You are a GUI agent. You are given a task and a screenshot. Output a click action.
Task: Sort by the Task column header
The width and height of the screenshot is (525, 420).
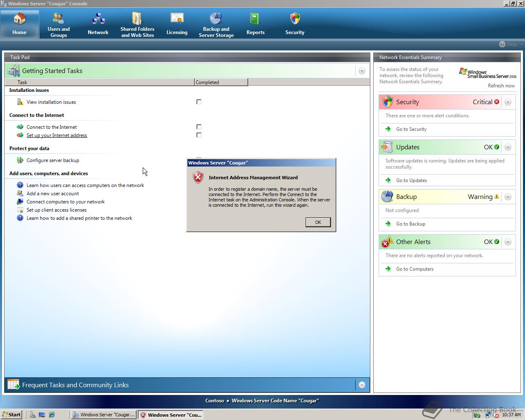(99, 82)
